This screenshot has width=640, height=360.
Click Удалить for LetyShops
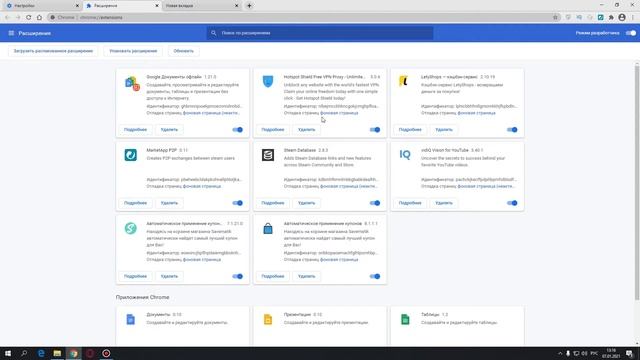(444, 130)
